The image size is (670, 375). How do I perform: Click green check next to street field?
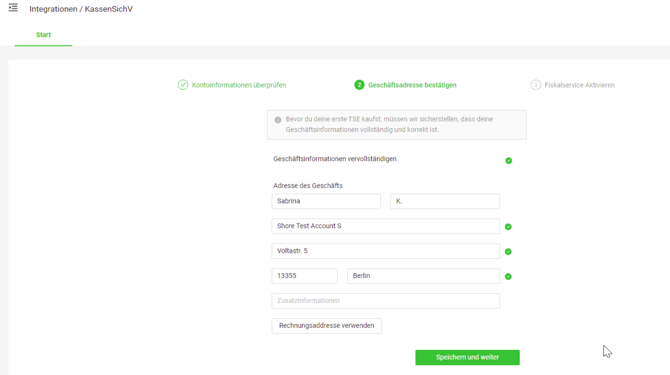[508, 252]
